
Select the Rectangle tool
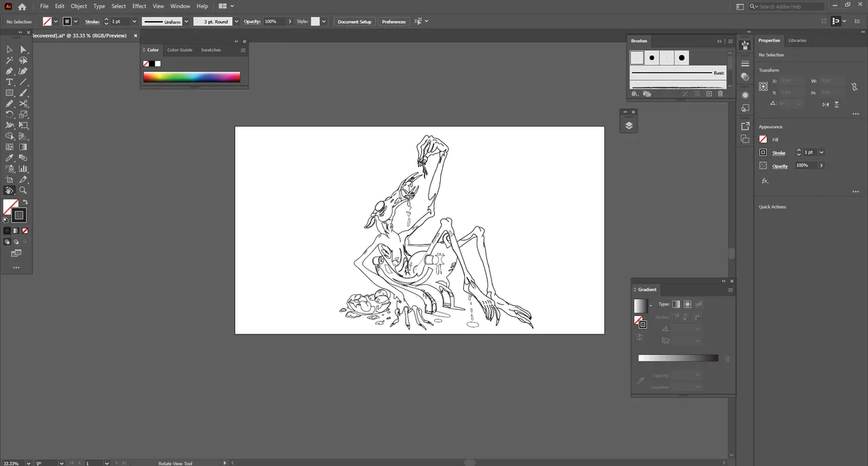(9, 93)
